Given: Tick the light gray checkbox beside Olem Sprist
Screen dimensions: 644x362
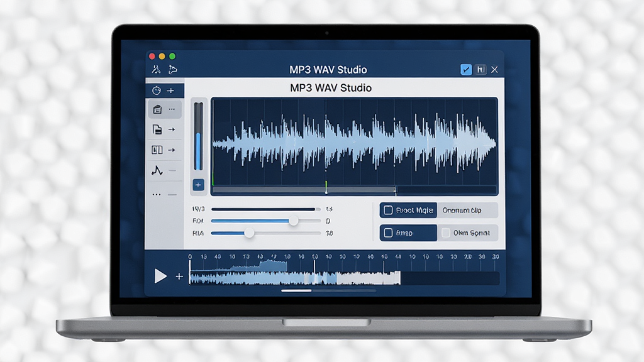Looking at the screenshot, I should [446, 233].
